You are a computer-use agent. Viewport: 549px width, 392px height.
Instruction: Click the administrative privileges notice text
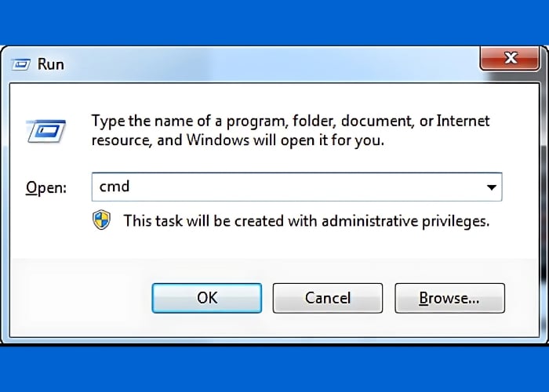click(x=306, y=221)
